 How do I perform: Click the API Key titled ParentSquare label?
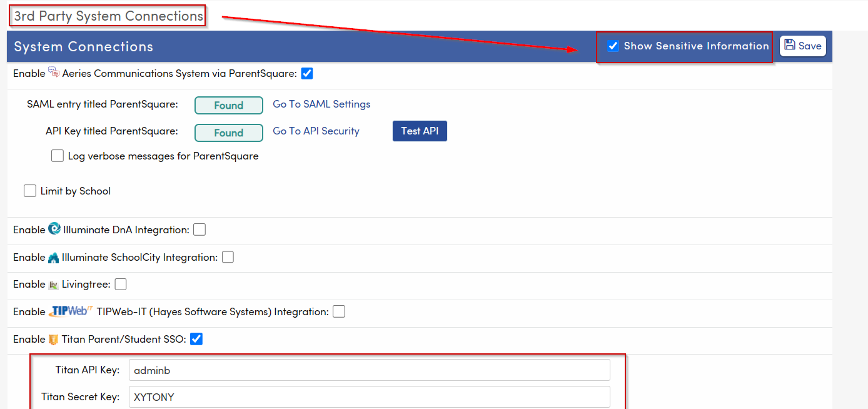[x=112, y=131]
